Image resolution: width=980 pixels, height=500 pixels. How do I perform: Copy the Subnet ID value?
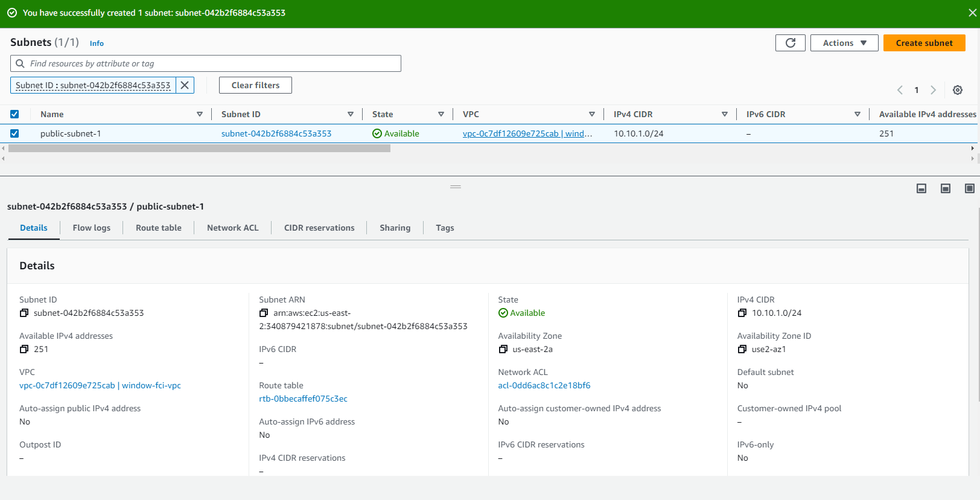24,313
